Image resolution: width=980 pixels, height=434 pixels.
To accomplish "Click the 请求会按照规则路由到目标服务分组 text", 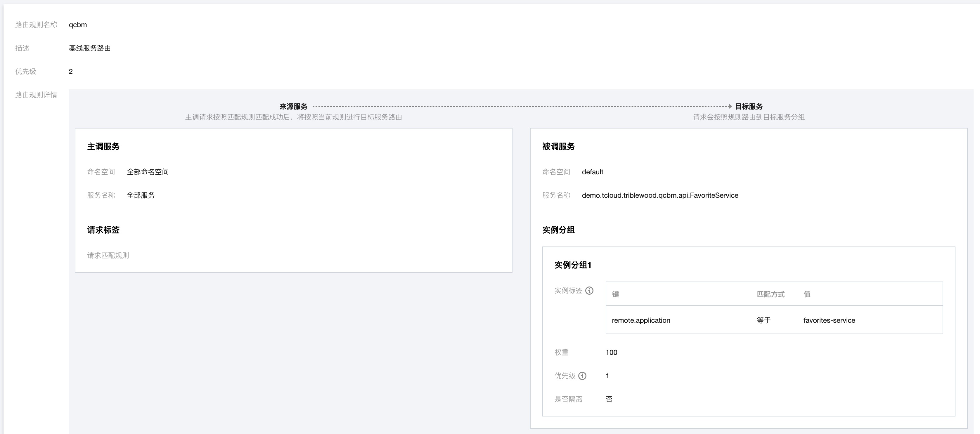I will click(749, 117).
